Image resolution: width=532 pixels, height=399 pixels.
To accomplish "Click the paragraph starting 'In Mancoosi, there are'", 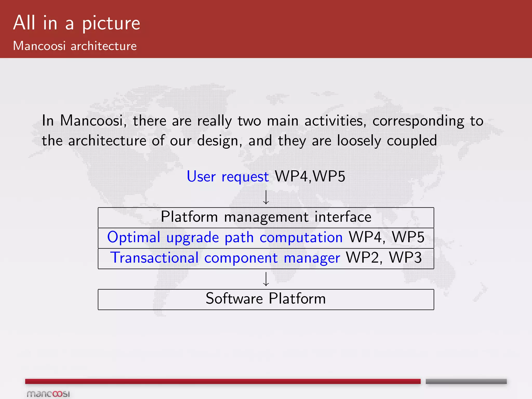I will click(x=263, y=131).
